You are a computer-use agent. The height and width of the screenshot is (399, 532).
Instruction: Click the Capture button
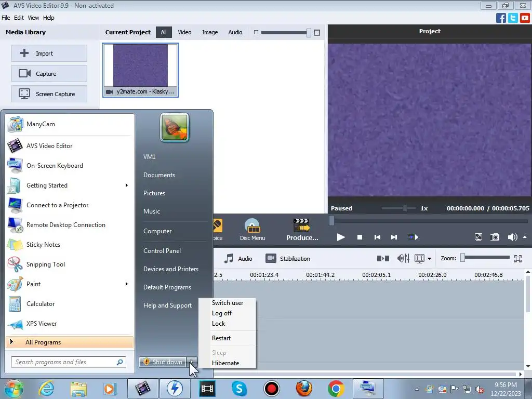tap(49, 74)
